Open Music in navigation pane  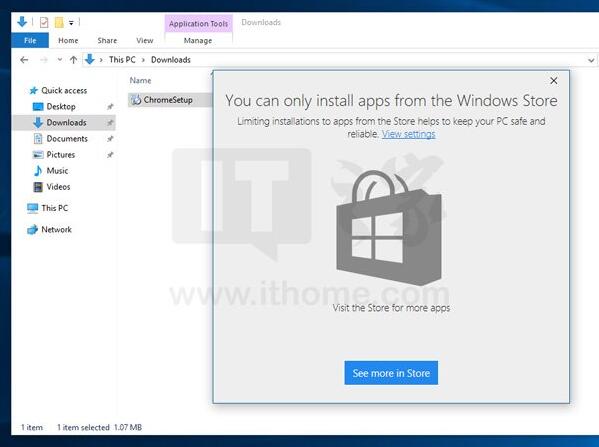pyautogui.click(x=57, y=171)
